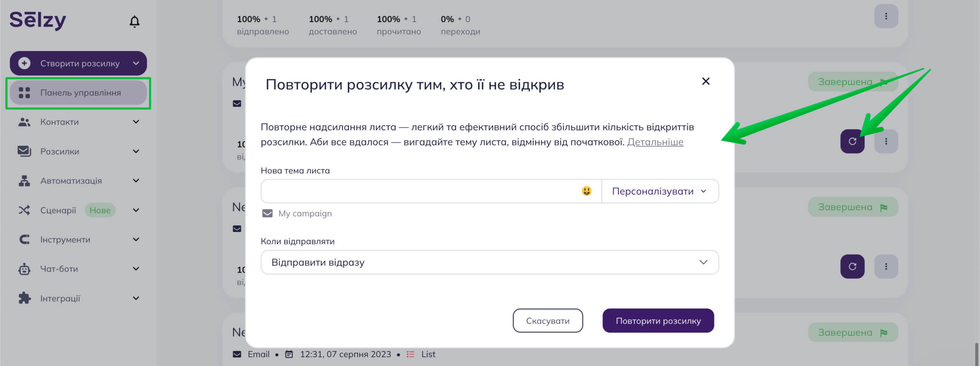Click the second Завершена status badge
980x366 pixels.
point(853,207)
